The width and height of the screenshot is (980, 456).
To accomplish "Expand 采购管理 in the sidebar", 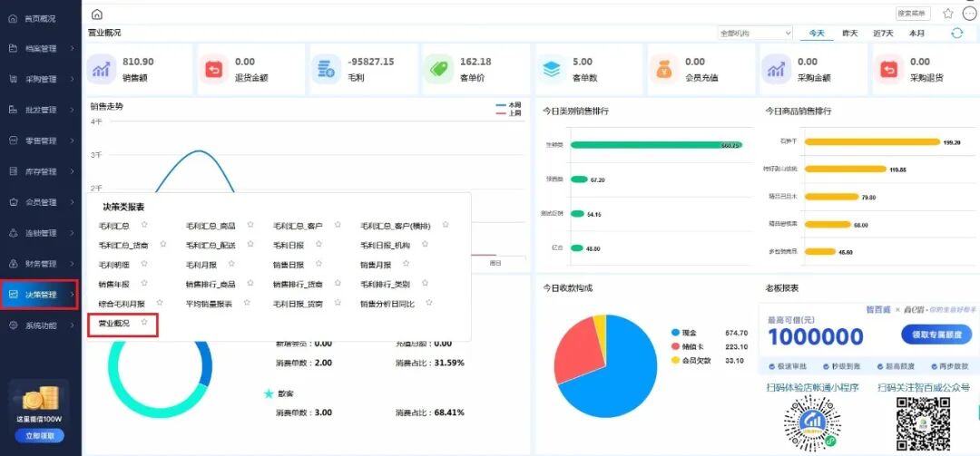I will [x=40, y=79].
